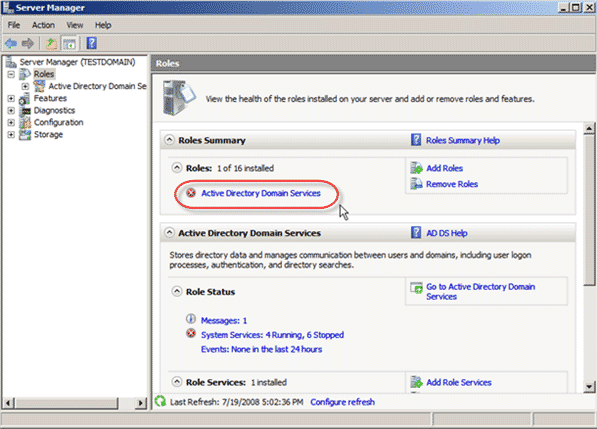Click the Storage tree node icon
Screen dimensions: 597x429
pyautogui.click(x=25, y=134)
